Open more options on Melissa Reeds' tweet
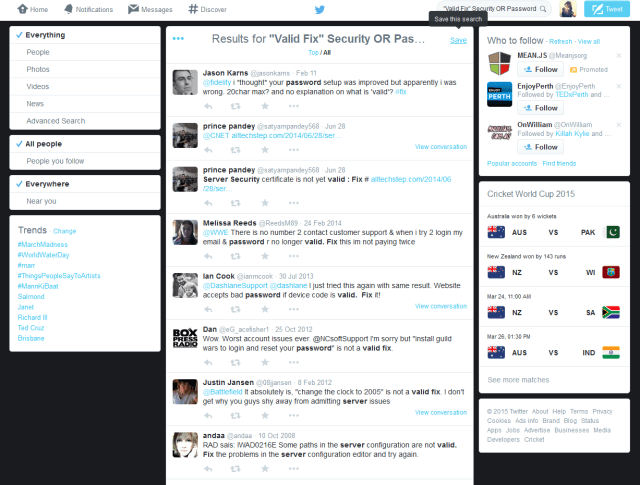This screenshot has width=640, height=485. pos(294,256)
